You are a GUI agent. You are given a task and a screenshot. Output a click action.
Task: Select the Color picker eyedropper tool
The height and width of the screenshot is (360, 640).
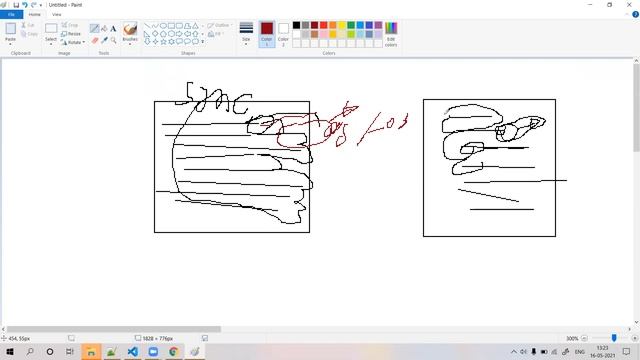pos(104,40)
